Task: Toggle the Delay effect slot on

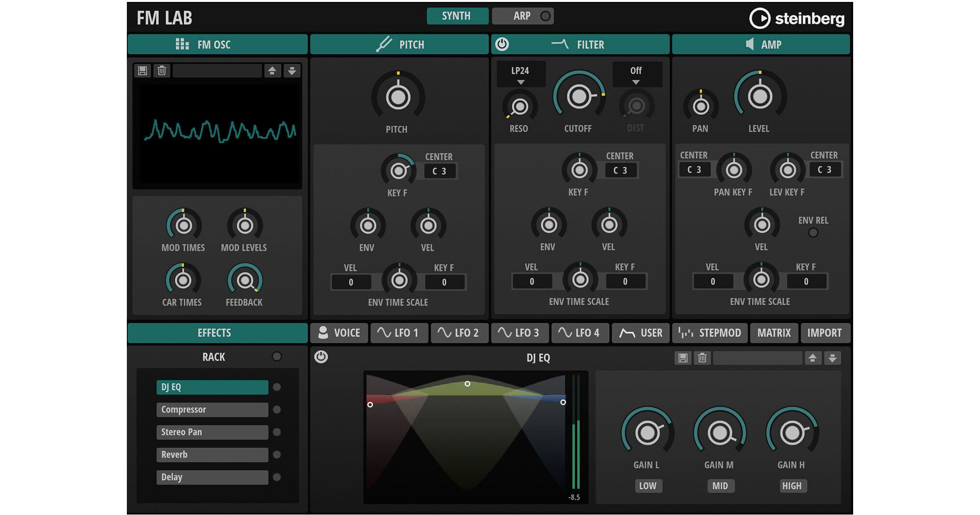Action: pyautogui.click(x=277, y=477)
